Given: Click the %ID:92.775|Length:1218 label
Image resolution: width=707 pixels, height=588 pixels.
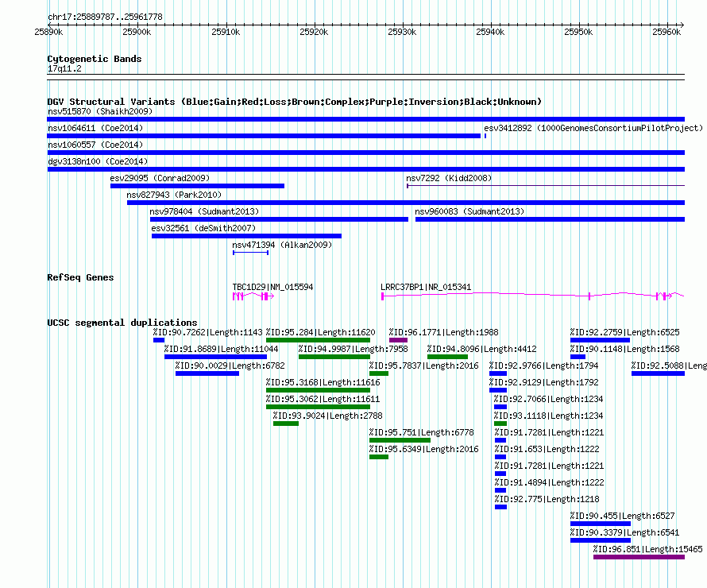Looking at the screenshot, I should click(x=547, y=499).
